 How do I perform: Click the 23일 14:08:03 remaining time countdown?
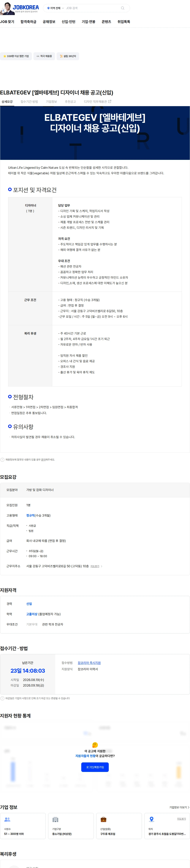coord(28,671)
